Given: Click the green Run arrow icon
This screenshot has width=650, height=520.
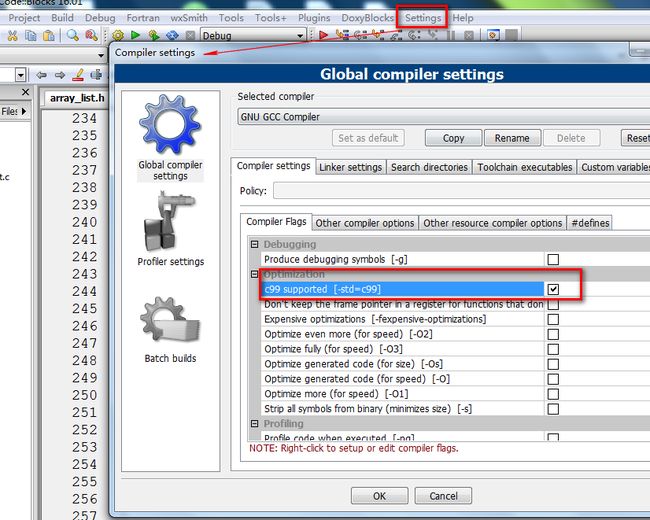Looking at the screenshot, I should pyautogui.click(x=135, y=36).
